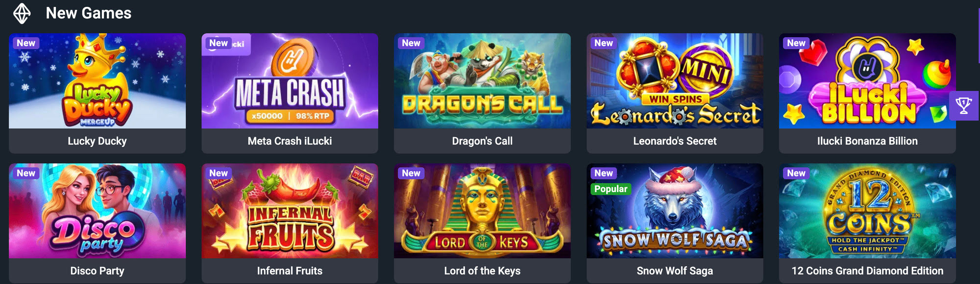Launch the Dragon's Call game tile

coord(482,81)
